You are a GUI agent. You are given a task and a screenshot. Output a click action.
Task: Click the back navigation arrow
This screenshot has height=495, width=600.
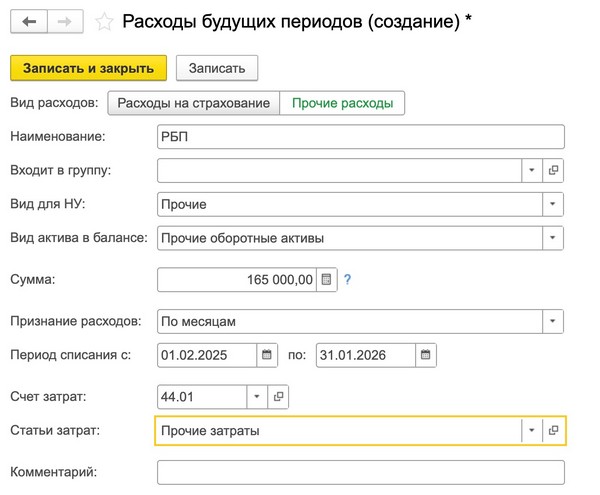(x=28, y=21)
